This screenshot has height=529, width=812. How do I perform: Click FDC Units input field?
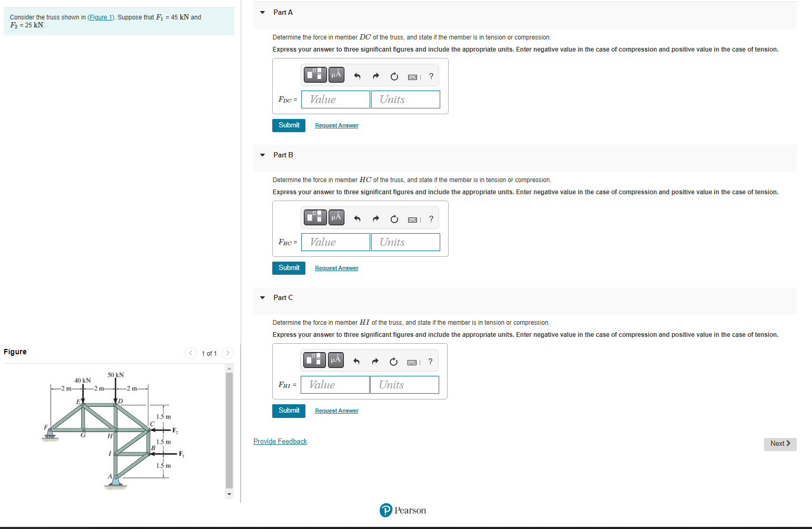[405, 99]
